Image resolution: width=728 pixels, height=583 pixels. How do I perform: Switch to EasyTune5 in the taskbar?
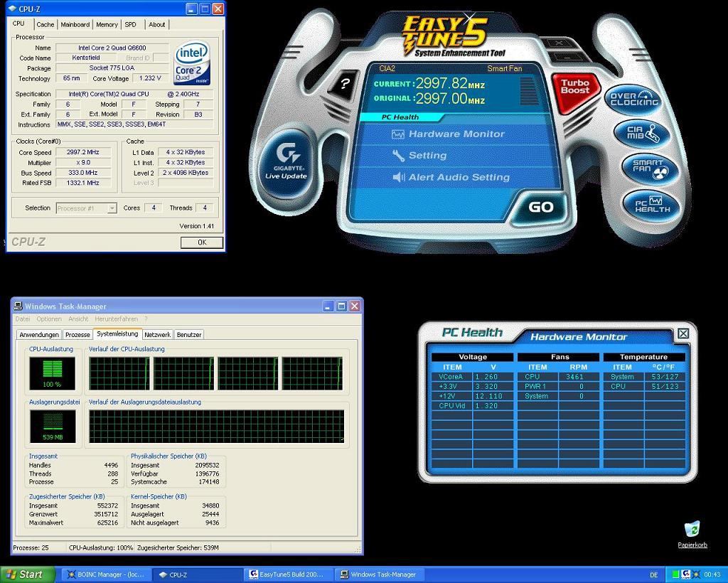point(289,574)
